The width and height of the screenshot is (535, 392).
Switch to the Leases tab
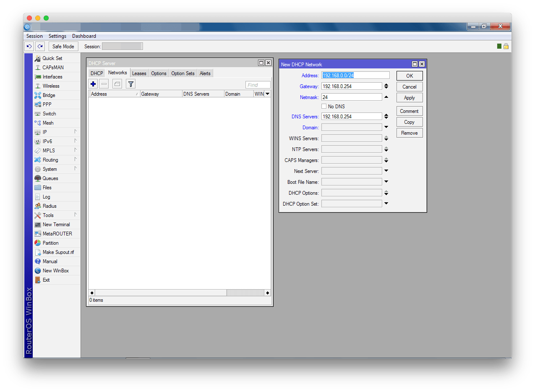(x=139, y=73)
